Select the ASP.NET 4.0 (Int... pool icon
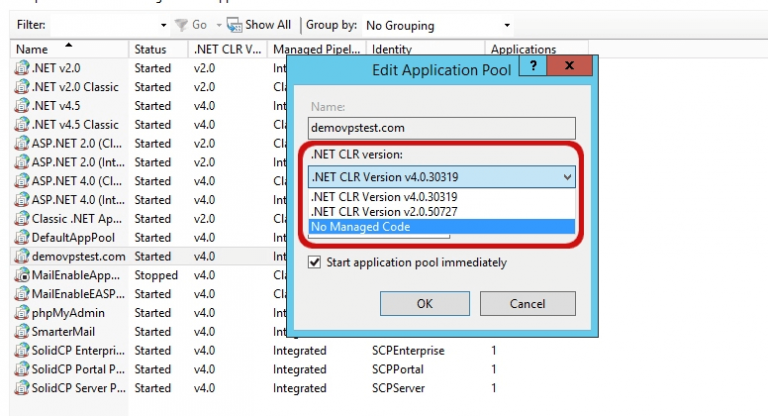The width and height of the screenshot is (768, 416). [x=22, y=200]
